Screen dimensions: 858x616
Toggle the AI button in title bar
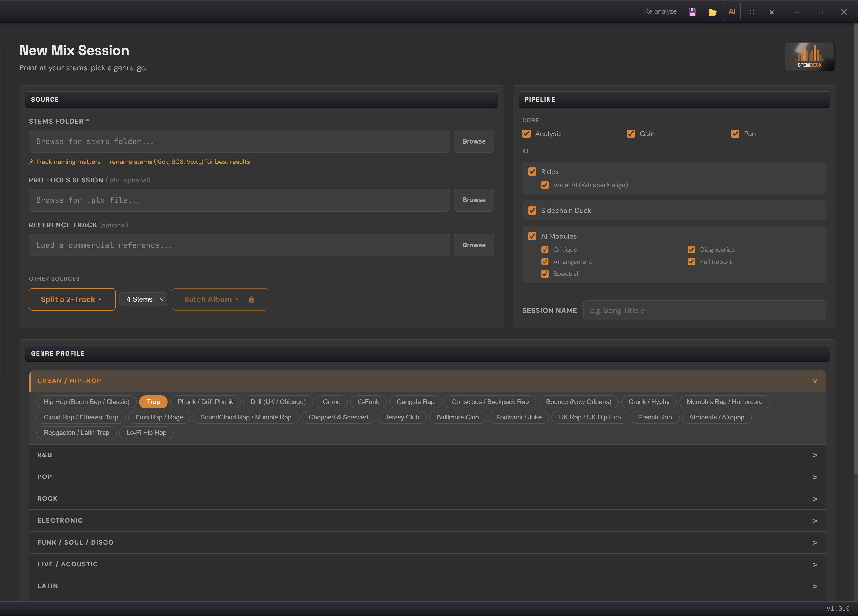tap(732, 12)
